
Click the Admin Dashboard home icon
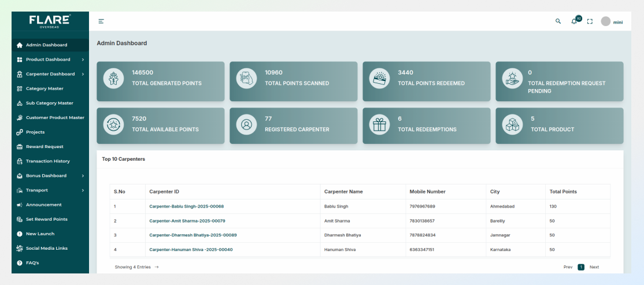point(19,45)
